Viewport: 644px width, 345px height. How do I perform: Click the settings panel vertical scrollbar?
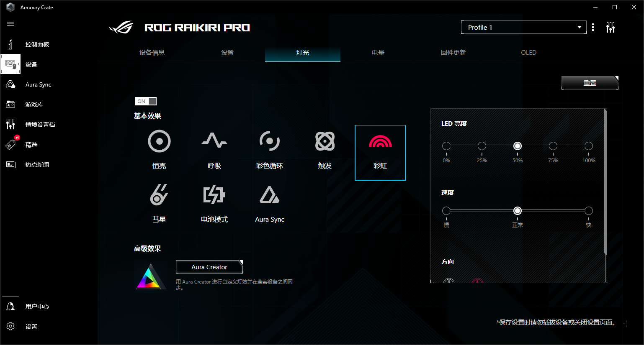pos(605,182)
